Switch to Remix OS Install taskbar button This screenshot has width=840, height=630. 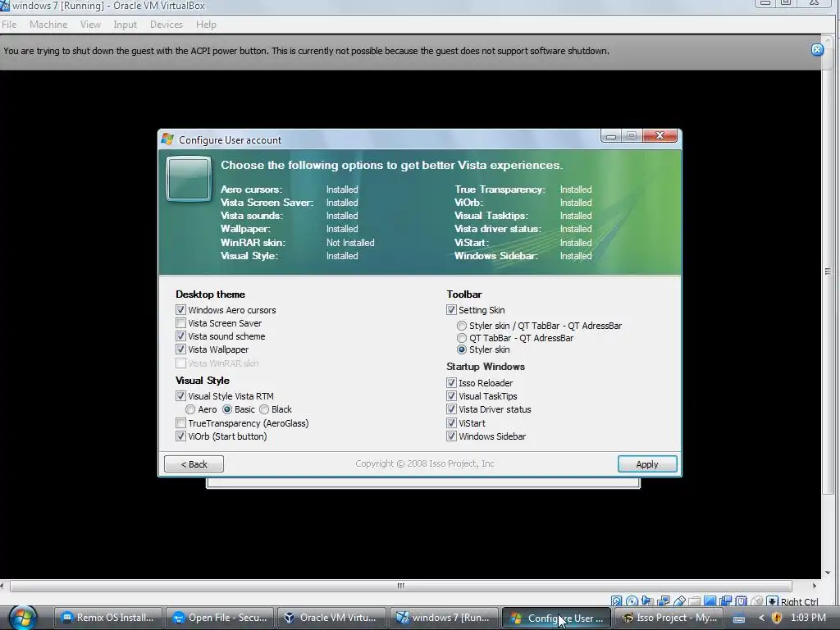(x=108, y=618)
